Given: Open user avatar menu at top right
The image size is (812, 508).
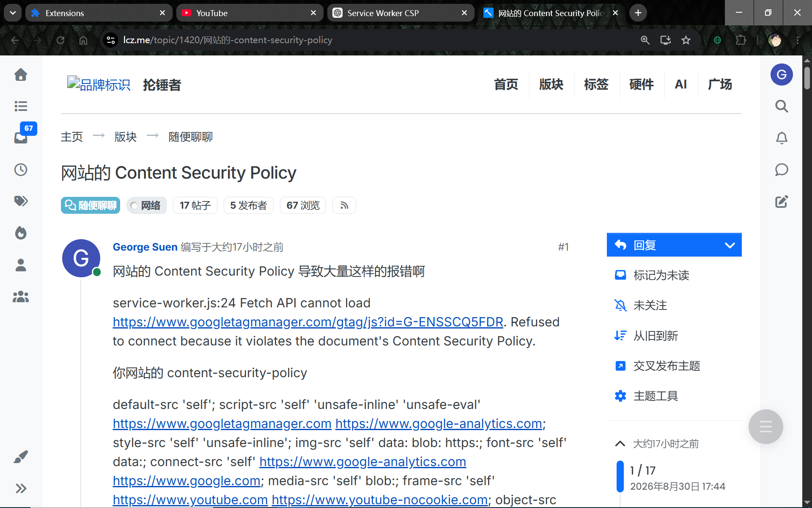Looking at the screenshot, I should point(782,75).
